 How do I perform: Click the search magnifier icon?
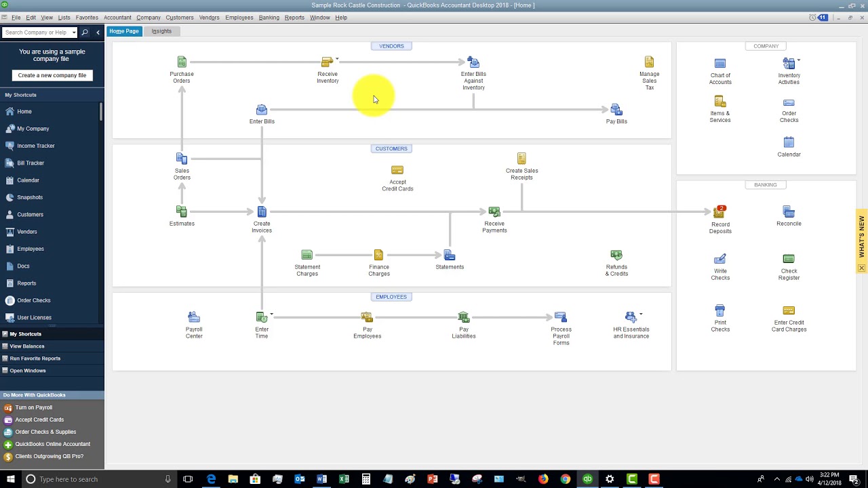85,33
